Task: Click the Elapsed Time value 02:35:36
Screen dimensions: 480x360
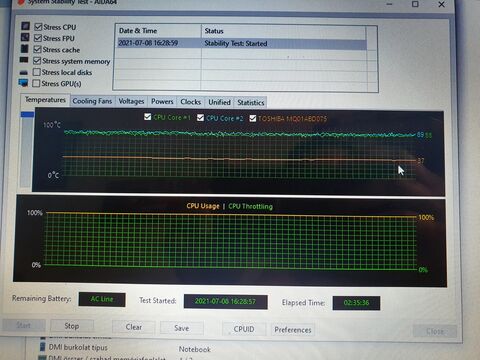Action: [x=356, y=303]
